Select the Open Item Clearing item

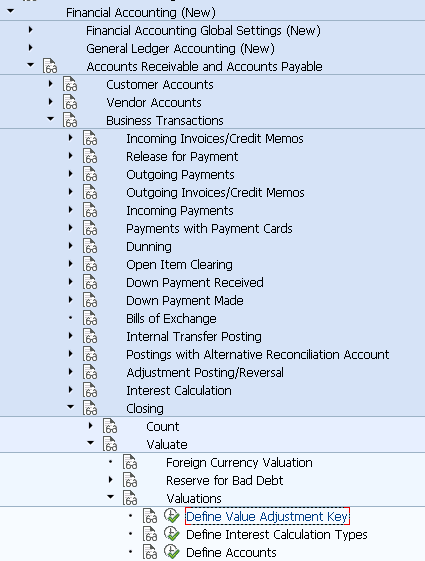[179, 265]
